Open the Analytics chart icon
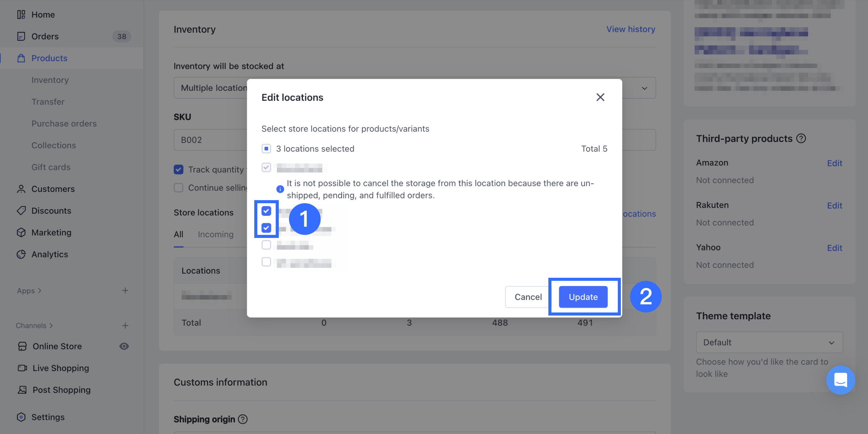Image resolution: width=868 pixels, height=434 pixels. click(x=21, y=254)
